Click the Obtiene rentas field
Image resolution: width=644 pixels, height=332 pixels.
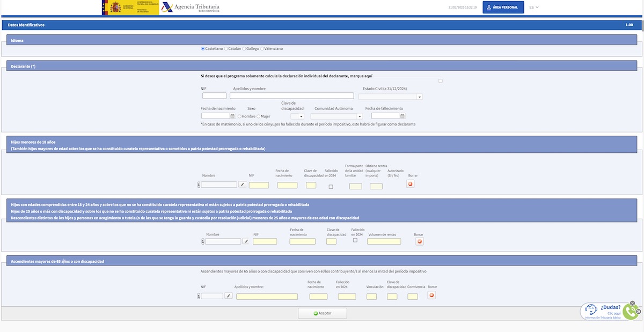[x=376, y=187]
